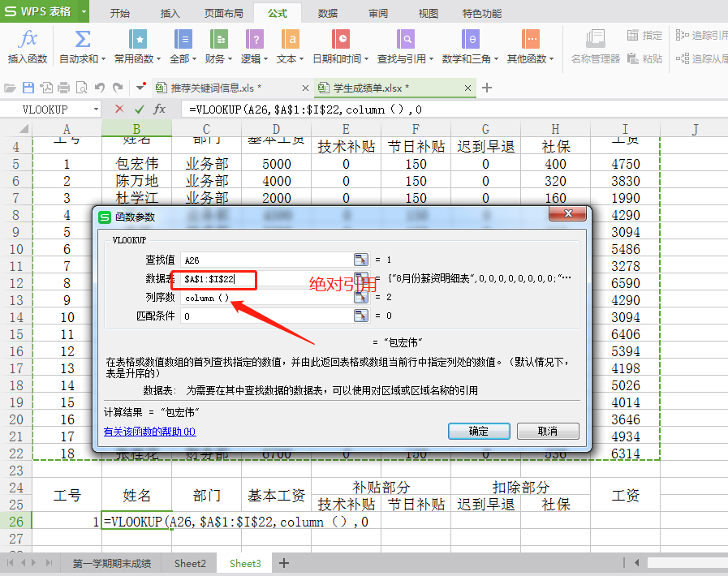728x576 pixels.
Task: Open the Name Box dropdown showing VLOOKUP
Action: 96,110
